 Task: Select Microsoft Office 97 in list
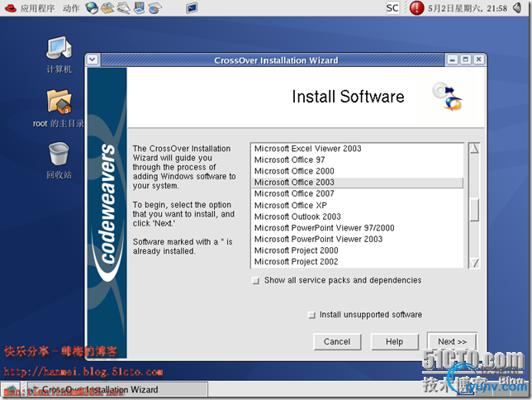tap(357, 160)
